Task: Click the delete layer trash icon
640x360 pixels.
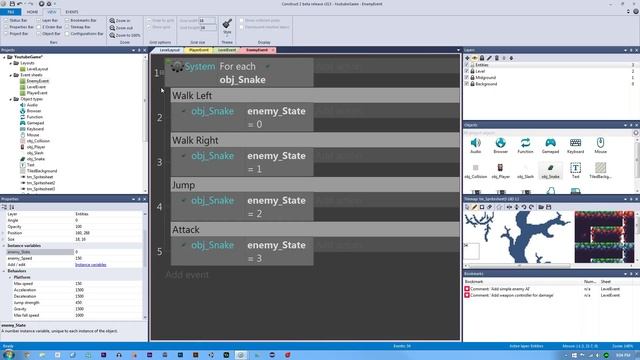Action: (x=497, y=58)
